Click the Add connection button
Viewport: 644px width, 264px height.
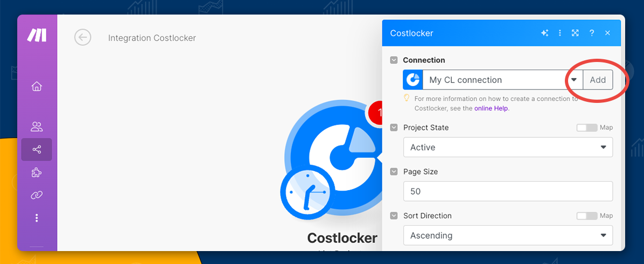[x=598, y=80]
